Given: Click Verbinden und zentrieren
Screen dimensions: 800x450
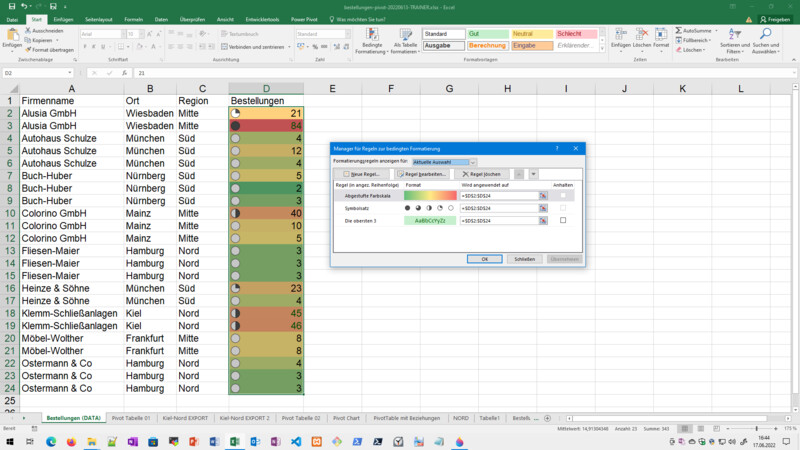Looking at the screenshot, I should (253, 47).
